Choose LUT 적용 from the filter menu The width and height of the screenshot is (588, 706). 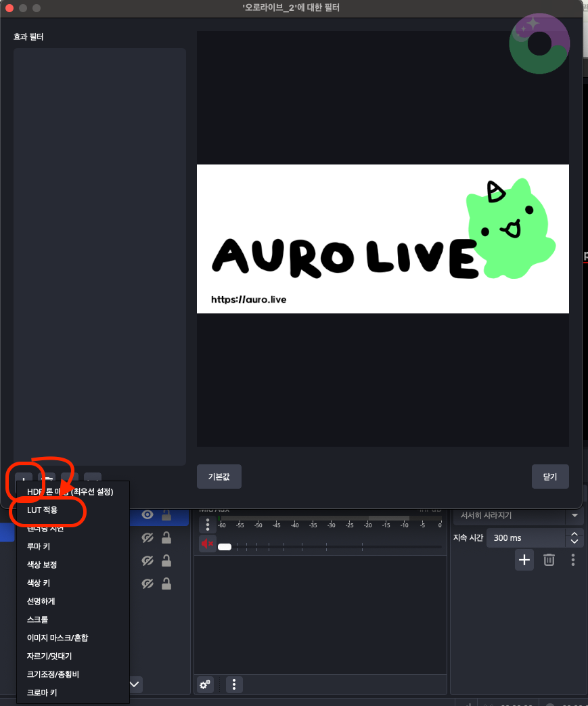coord(43,510)
